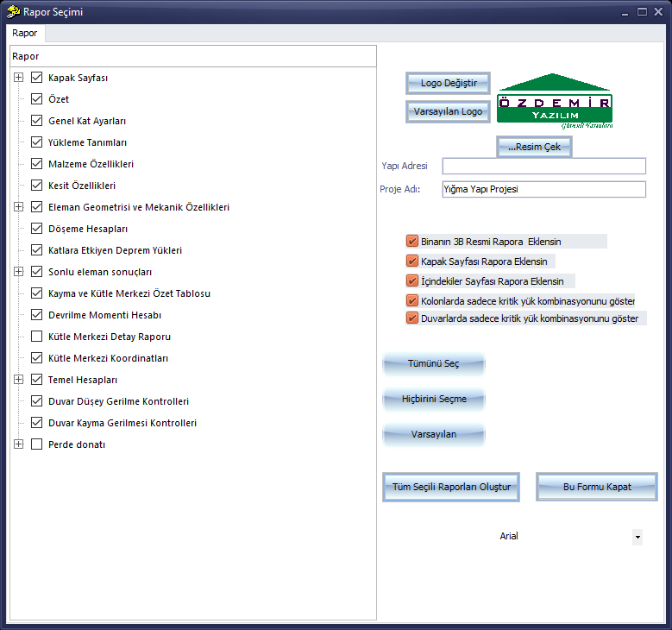Click Logo Değiştir button
The height and width of the screenshot is (630, 672).
(448, 83)
